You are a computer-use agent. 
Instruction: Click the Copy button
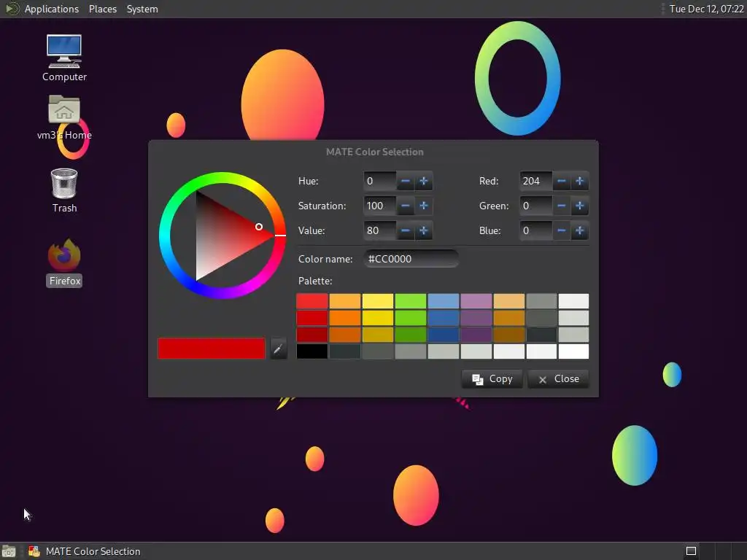(492, 379)
